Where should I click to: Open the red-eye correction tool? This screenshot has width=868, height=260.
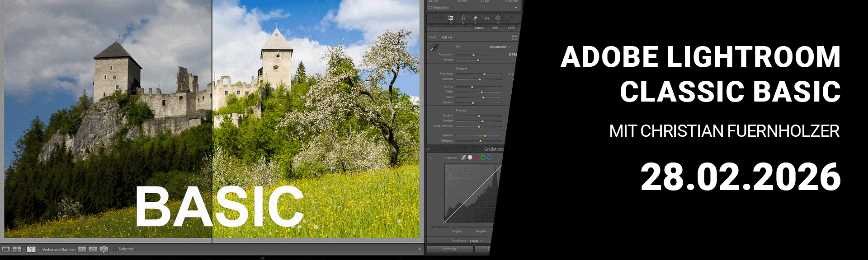487,19
